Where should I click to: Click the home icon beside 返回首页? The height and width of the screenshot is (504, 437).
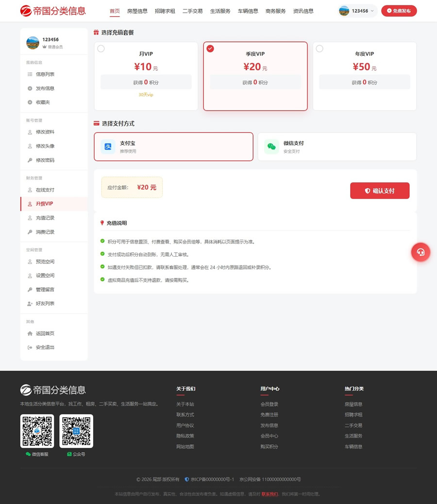tap(30, 333)
